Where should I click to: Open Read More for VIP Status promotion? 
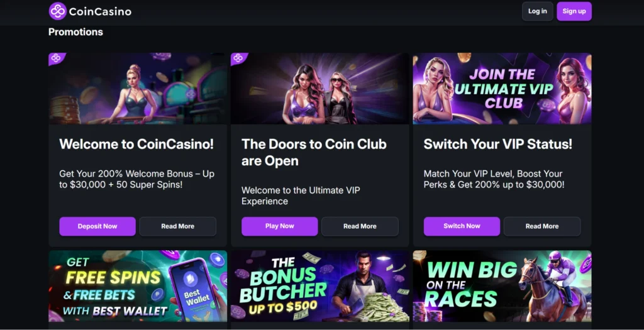coord(541,226)
